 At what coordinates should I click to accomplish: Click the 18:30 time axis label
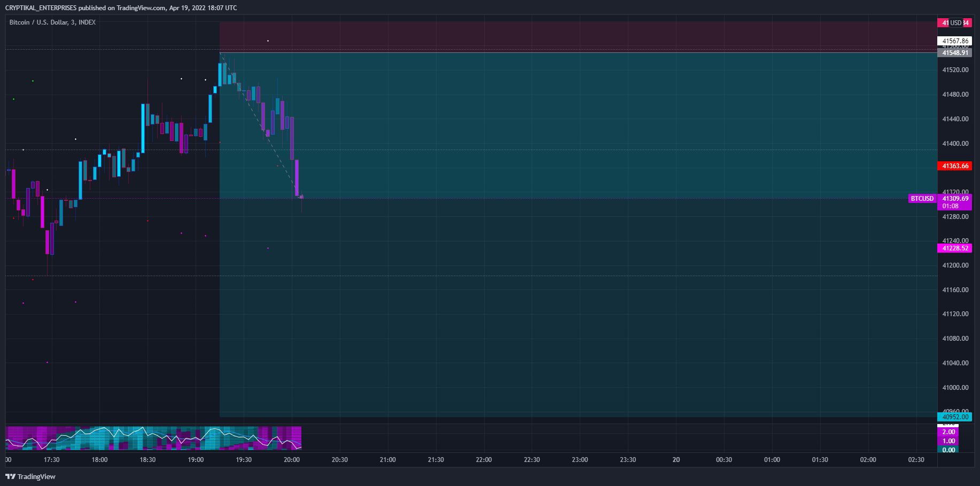pos(147,460)
